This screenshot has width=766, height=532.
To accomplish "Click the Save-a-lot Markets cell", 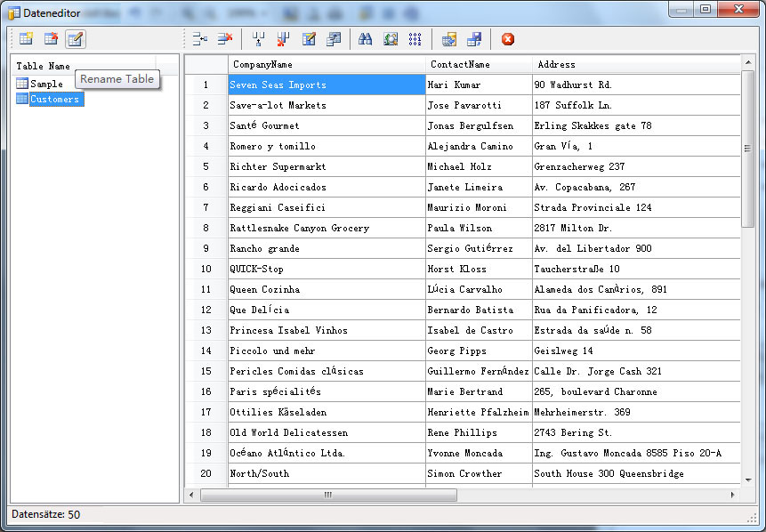I will click(x=327, y=106).
